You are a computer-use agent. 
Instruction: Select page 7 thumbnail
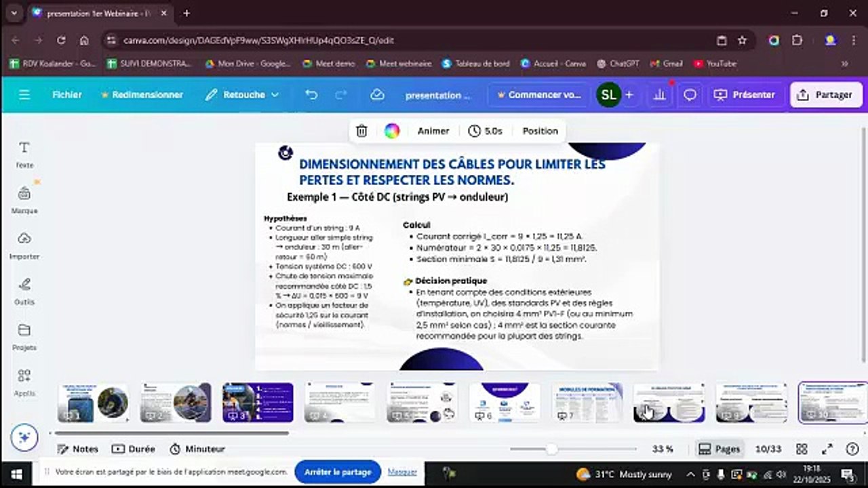coord(587,403)
